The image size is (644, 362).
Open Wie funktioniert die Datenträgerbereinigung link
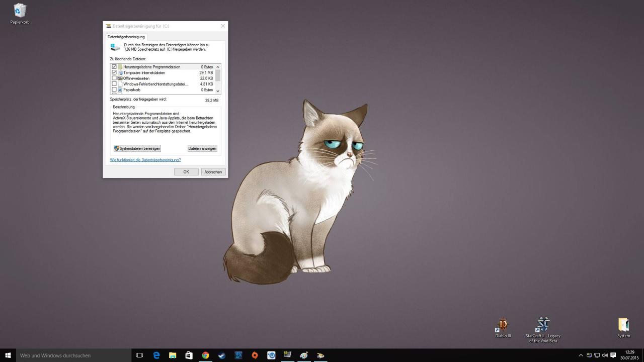[x=145, y=160]
